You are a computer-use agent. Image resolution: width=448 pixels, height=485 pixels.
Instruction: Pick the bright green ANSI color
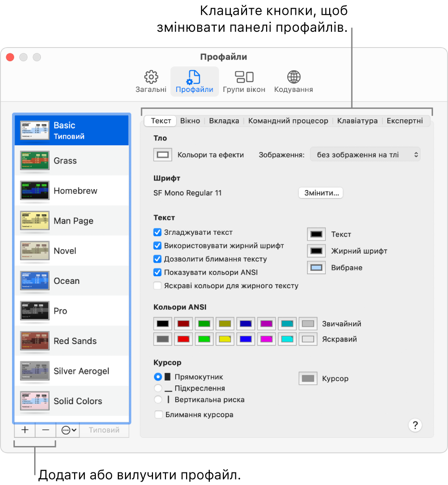[x=204, y=339]
